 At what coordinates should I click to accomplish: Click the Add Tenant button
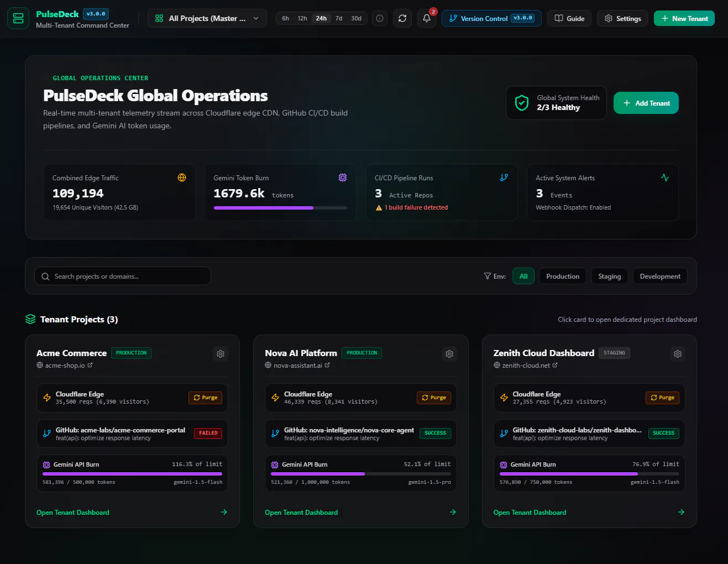click(646, 103)
